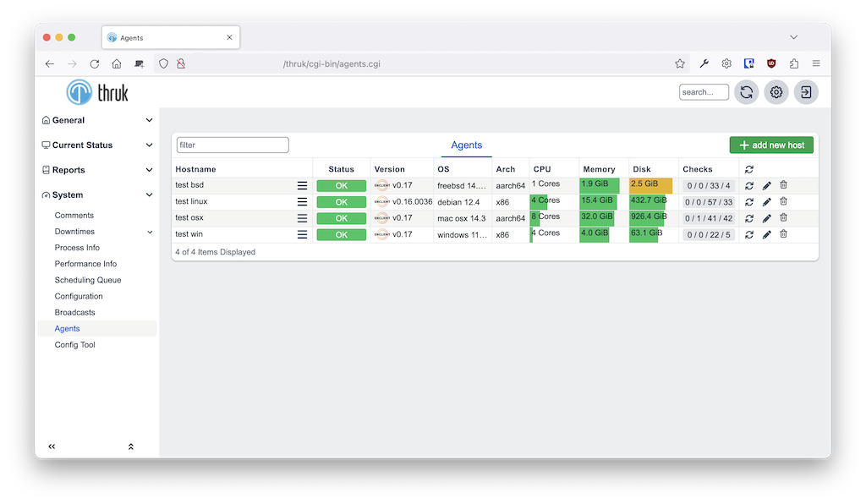Click test bsd disk 2.5 GiB bar
866x504 pixels.
(651, 185)
